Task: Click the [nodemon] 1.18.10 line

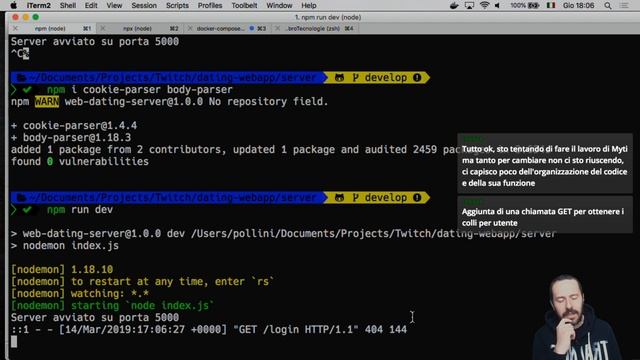Action: click(x=62, y=270)
